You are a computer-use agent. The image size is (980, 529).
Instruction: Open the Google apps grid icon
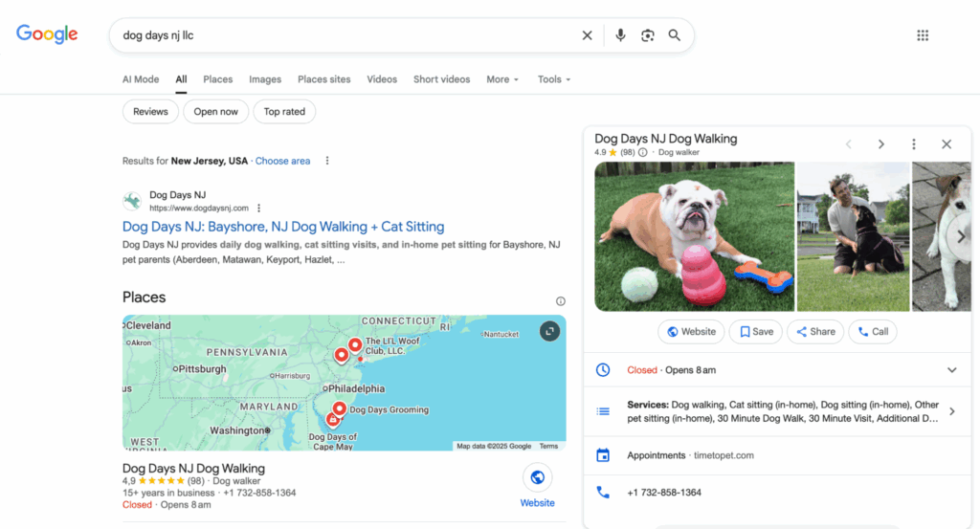point(923,35)
